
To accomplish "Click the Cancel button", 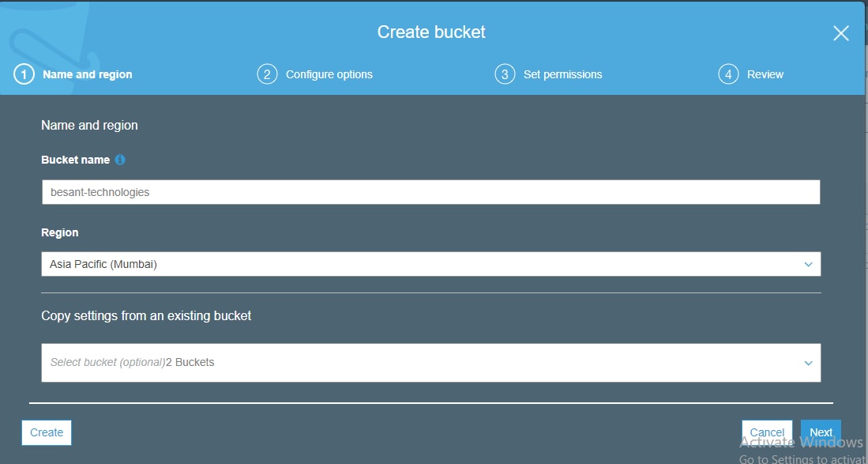I will [766, 432].
